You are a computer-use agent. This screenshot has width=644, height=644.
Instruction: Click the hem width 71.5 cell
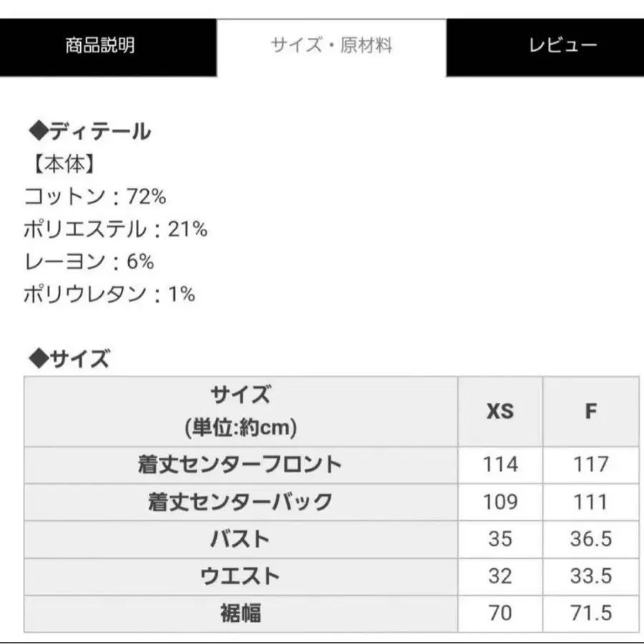tap(591, 614)
